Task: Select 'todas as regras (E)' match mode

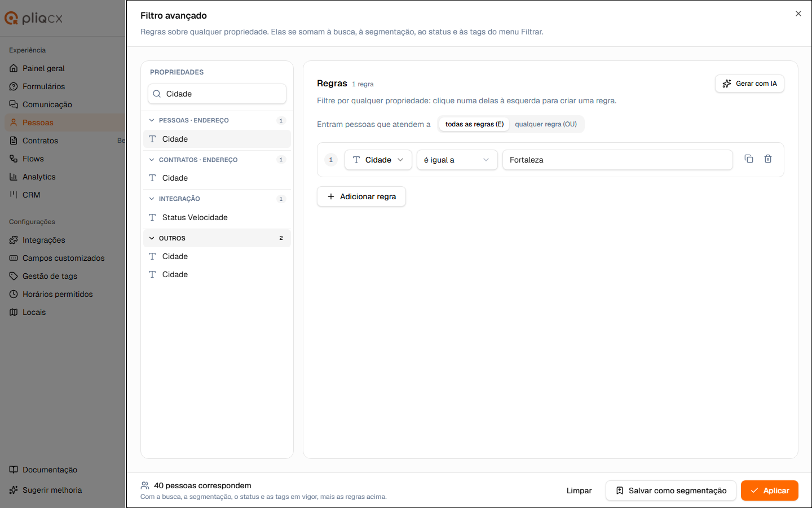Action: (474, 124)
